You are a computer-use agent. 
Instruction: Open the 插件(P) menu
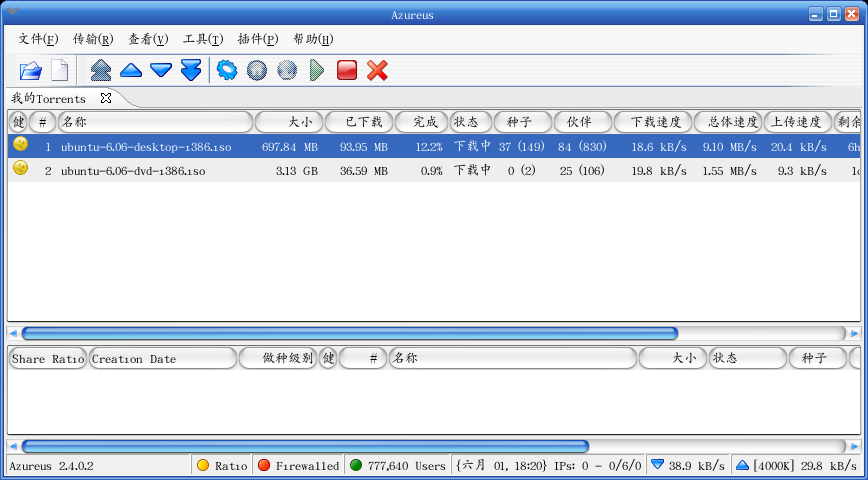pos(258,39)
